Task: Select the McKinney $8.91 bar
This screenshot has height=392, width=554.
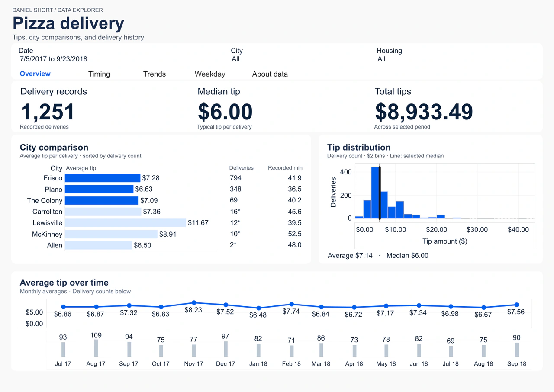Action: (111, 234)
